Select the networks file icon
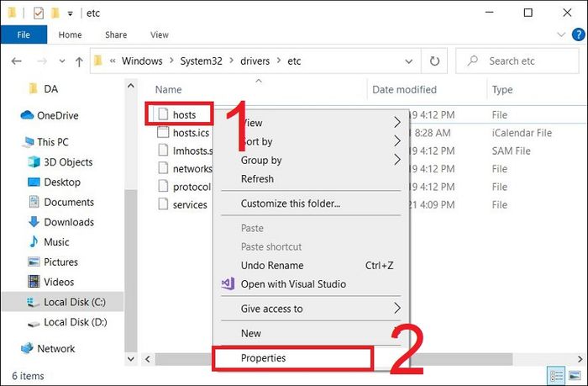The image size is (588, 386). click(x=163, y=168)
